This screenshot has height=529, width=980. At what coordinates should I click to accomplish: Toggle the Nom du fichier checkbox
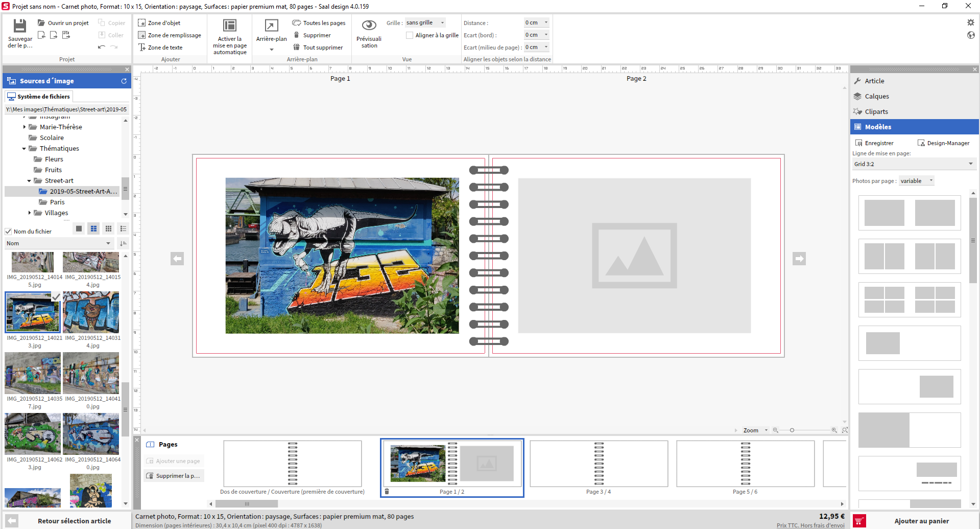click(8, 232)
